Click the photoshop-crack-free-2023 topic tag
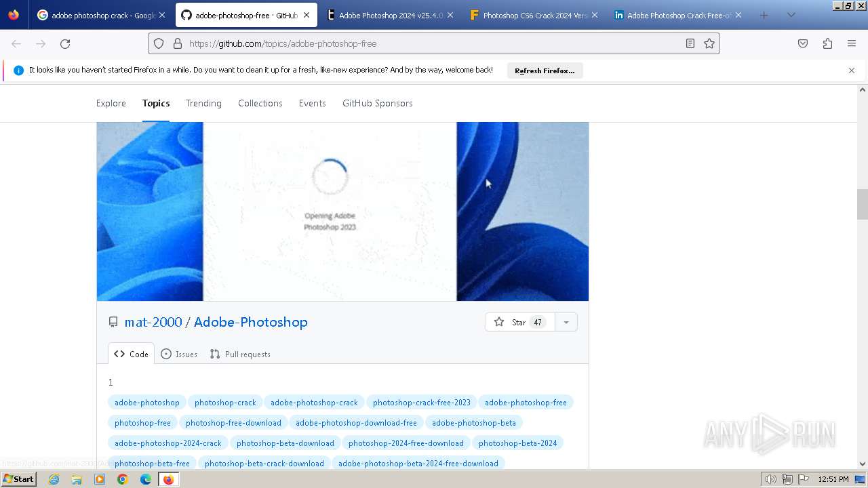The width and height of the screenshot is (868, 488). [422, 403]
